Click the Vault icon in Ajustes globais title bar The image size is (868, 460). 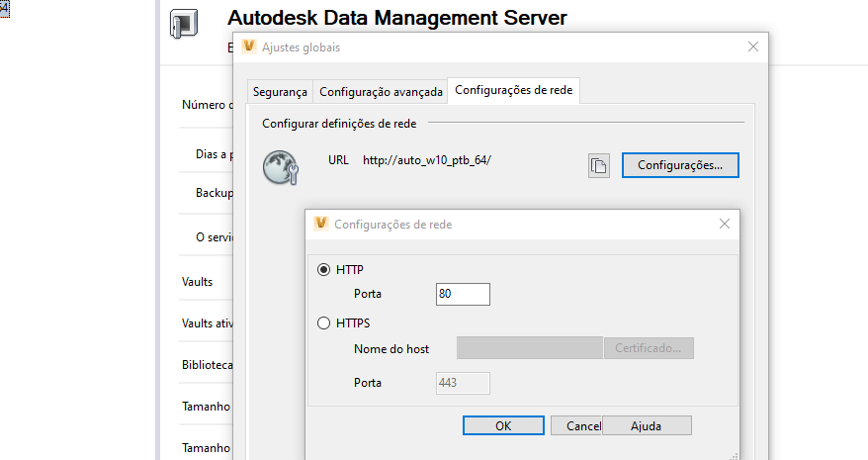[249, 46]
